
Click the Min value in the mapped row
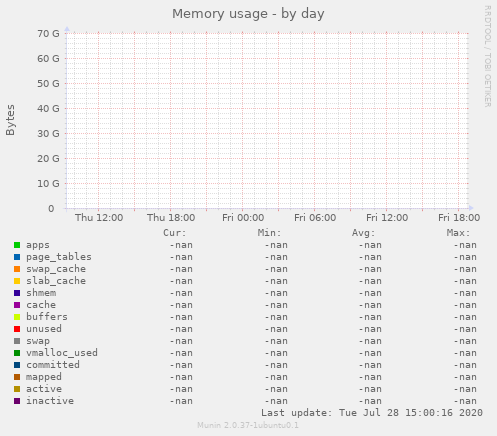tap(276, 377)
